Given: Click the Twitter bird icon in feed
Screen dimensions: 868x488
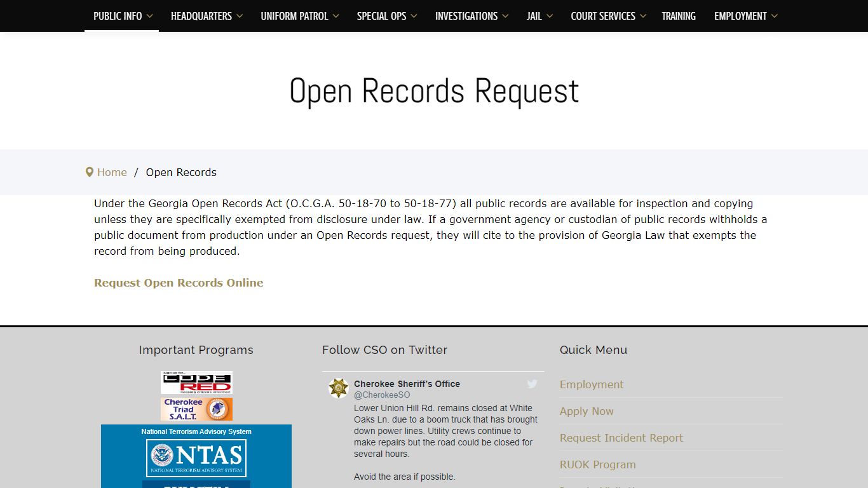Looking at the screenshot, I should pos(532,384).
